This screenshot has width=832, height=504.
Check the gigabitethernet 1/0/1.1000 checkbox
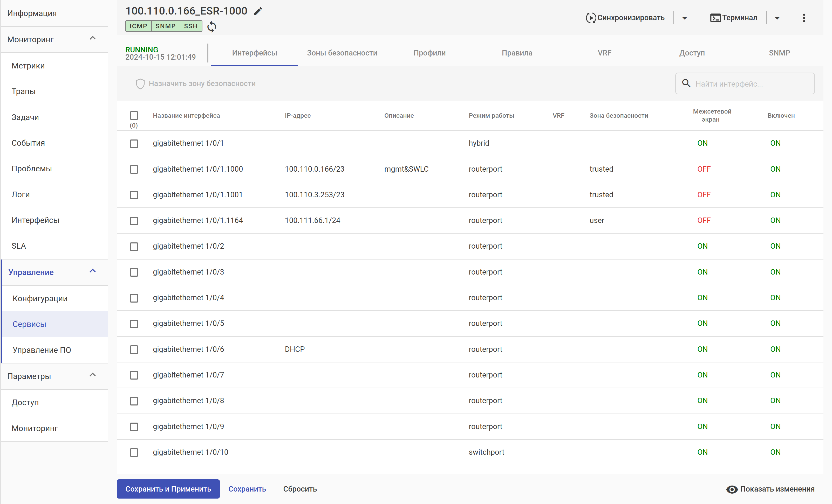[134, 169]
